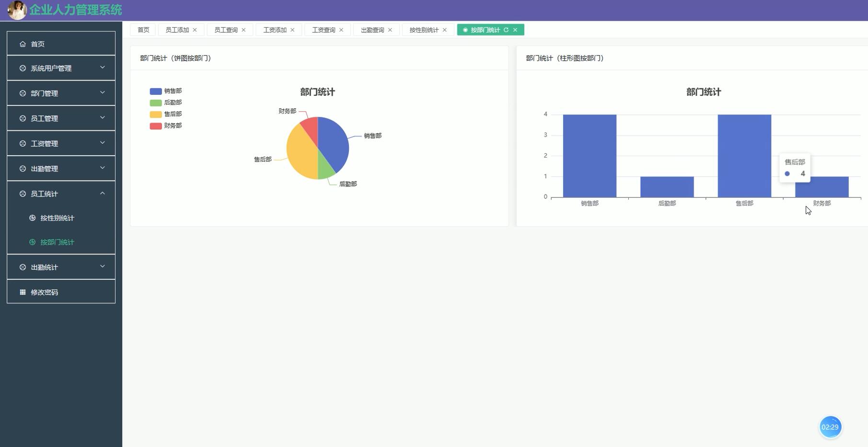Click the 员工管理 icon in sidebar
The image size is (868, 447).
point(22,118)
